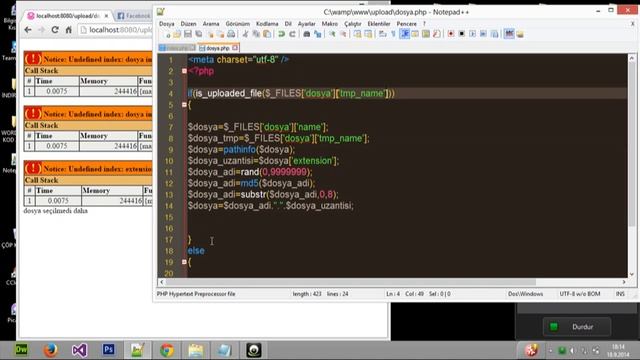Viewport: 640px width, 360px height.
Task: Collapse the code block at line 5
Action: click(184, 105)
